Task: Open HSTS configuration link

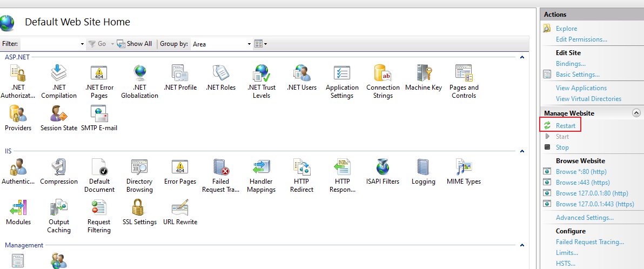Action: [x=566, y=264]
